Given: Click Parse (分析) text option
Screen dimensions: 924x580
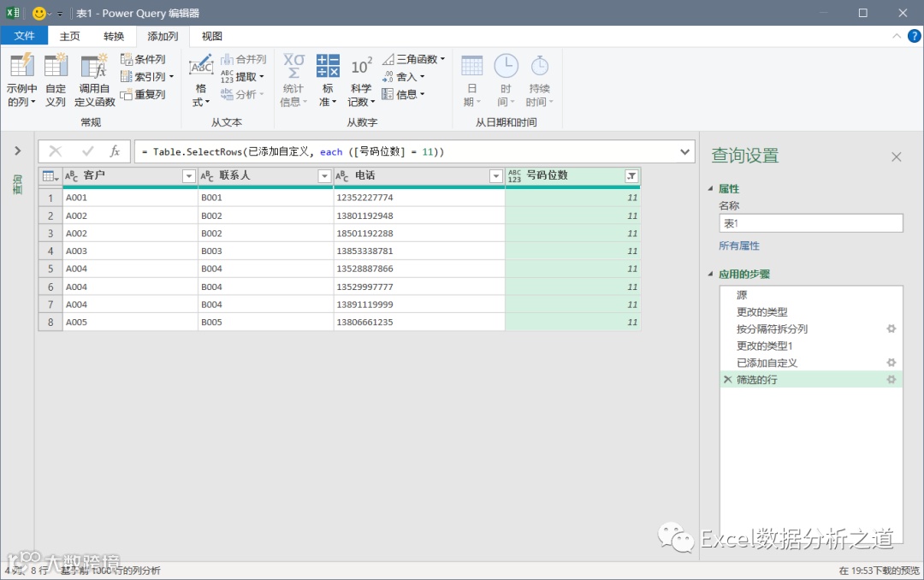Looking at the screenshot, I should point(242,94).
